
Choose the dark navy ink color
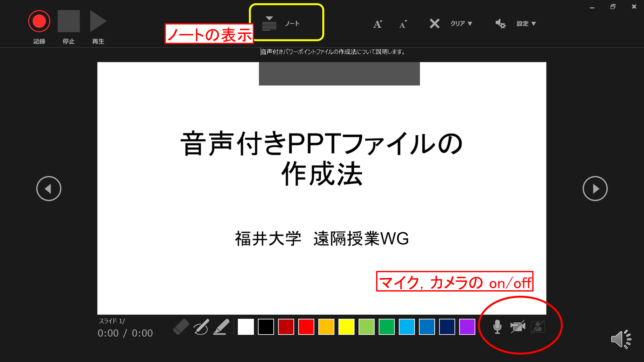(x=447, y=327)
